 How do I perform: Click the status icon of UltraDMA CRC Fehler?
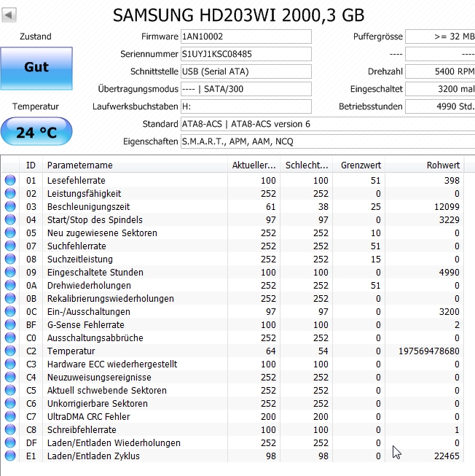tap(10, 416)
